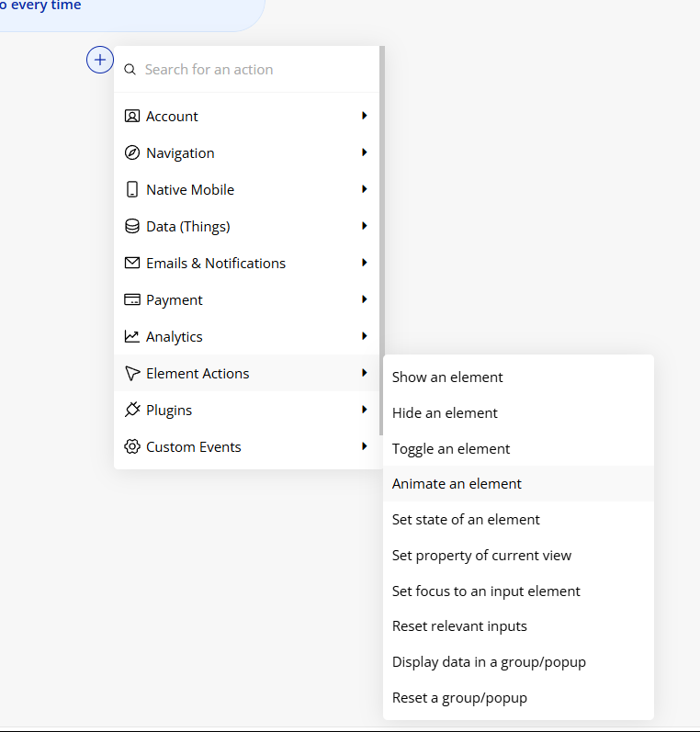Click the Plugins plug icon
700x732 pixels.
pos(132,410)
